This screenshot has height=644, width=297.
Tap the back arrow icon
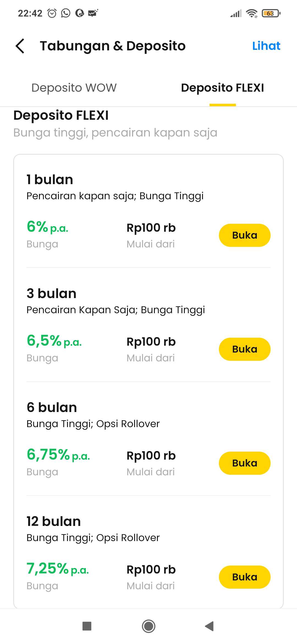click(20, 46)
